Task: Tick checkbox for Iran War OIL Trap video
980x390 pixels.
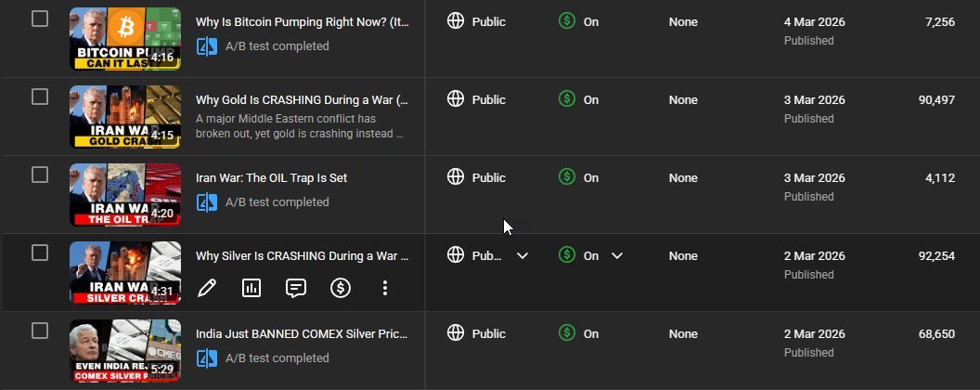Action: 40,175
